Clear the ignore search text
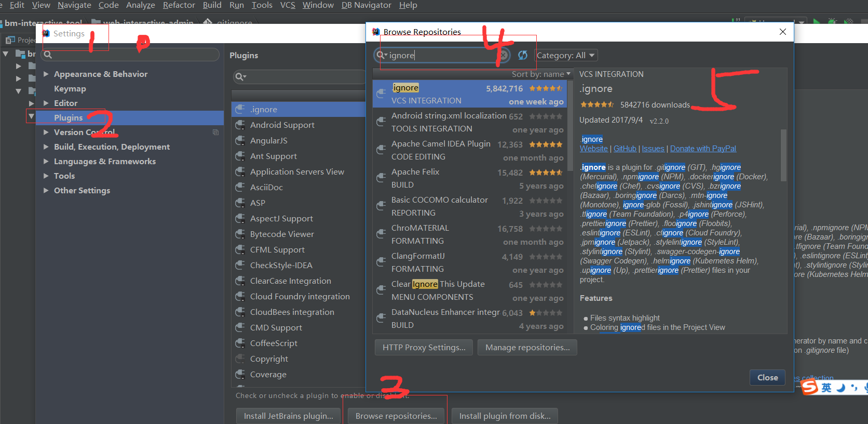Image resolution: width=868 pixels, height=424 pixels. tap(503, 55)
